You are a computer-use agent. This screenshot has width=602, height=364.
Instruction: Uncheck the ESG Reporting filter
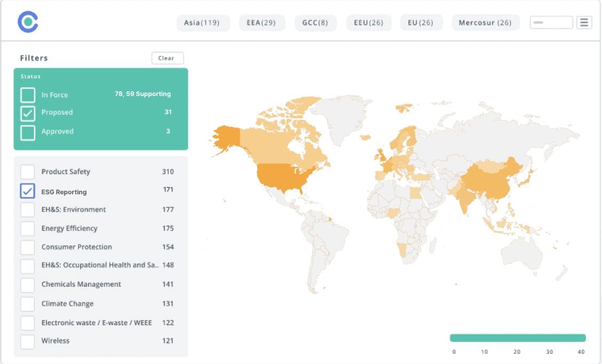click(28, 191)
